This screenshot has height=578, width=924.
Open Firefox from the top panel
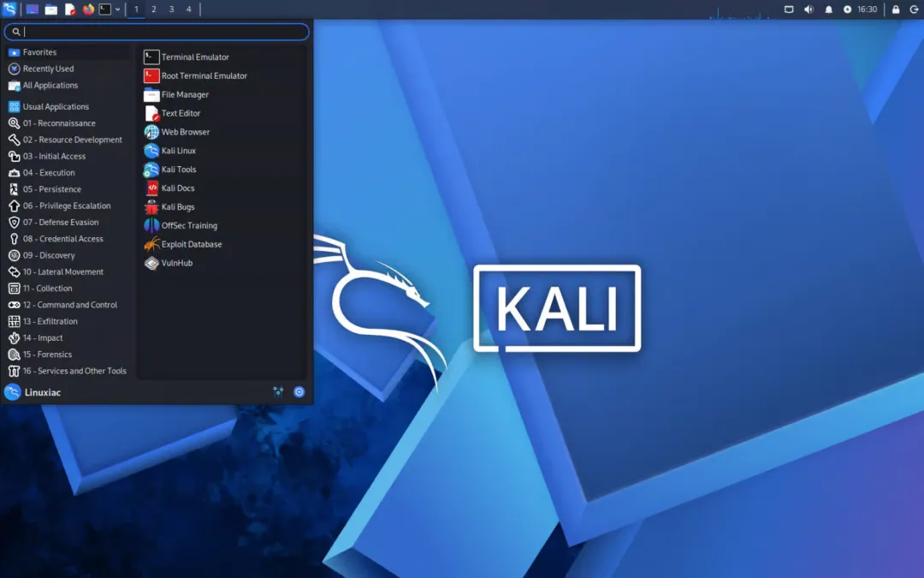tap(88, 9)
